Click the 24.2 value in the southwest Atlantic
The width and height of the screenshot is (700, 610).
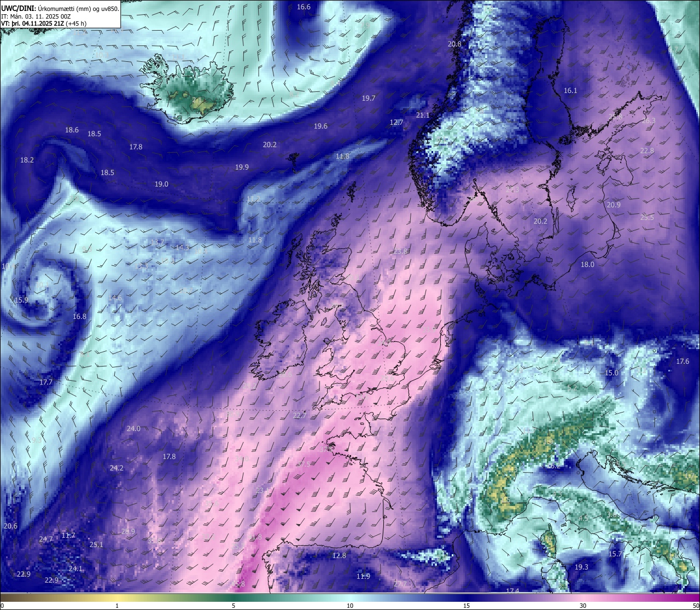point(116,468)
